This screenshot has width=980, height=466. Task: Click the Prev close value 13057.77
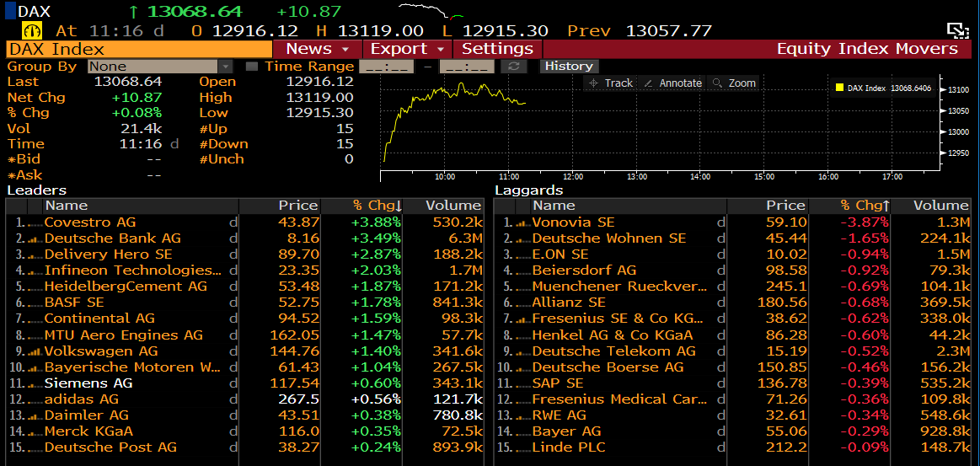pos(669,30)
